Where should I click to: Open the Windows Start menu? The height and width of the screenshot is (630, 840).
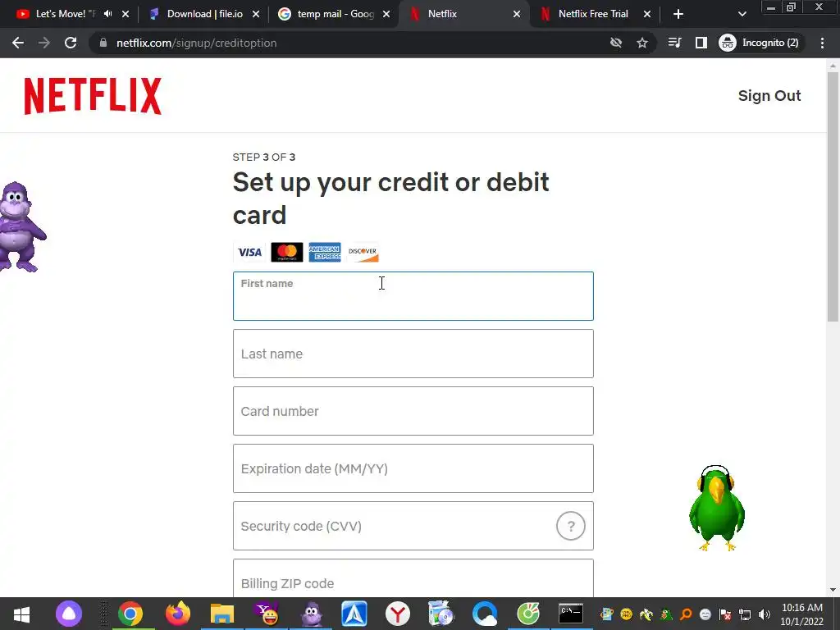[21, 614]
